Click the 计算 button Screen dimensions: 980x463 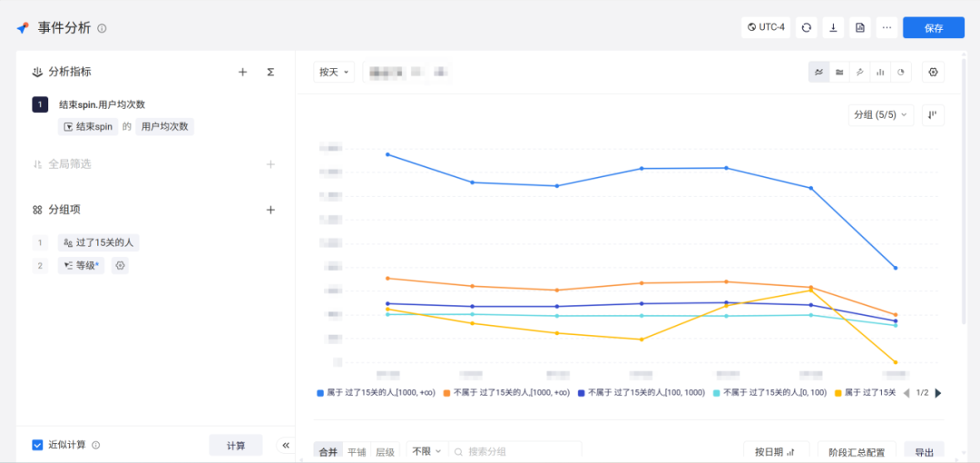click(x=236, y=446)
